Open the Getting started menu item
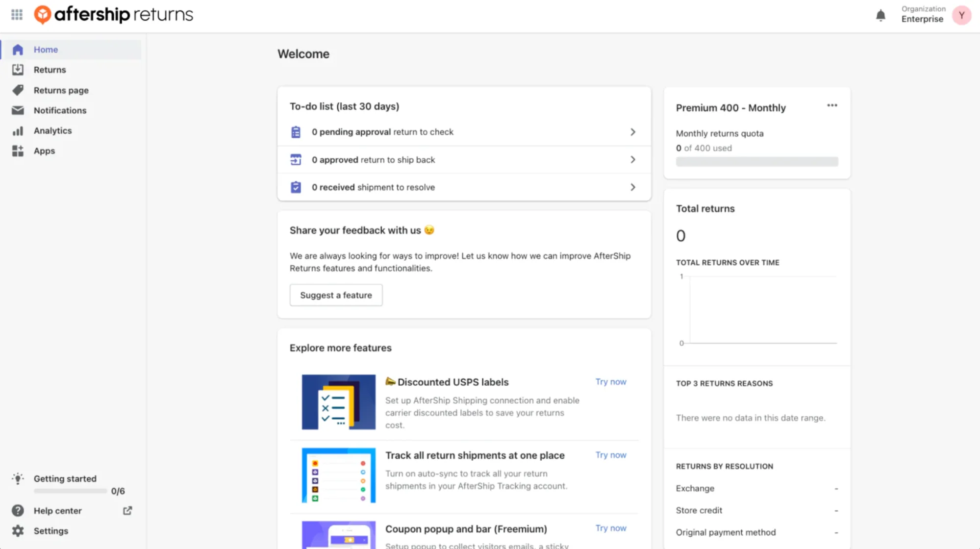The width and height of the screenshot is (980, 549). pos(65,478)
